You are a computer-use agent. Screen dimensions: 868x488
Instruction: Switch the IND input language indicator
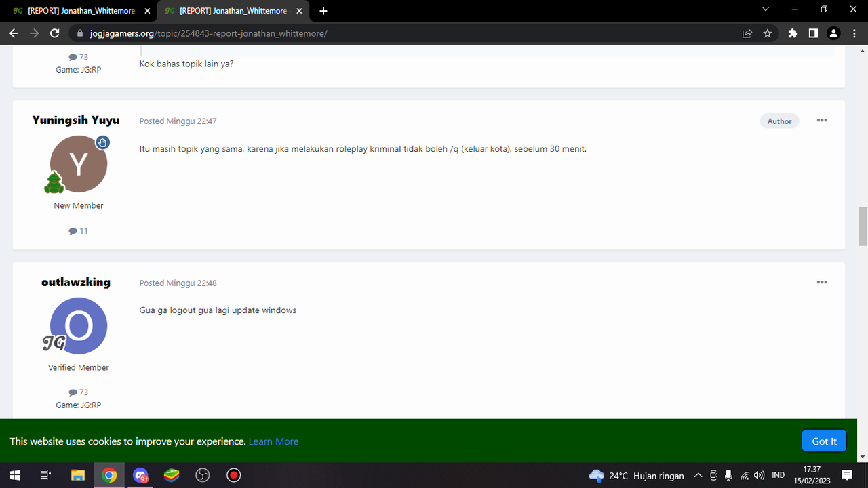point(778,476)
